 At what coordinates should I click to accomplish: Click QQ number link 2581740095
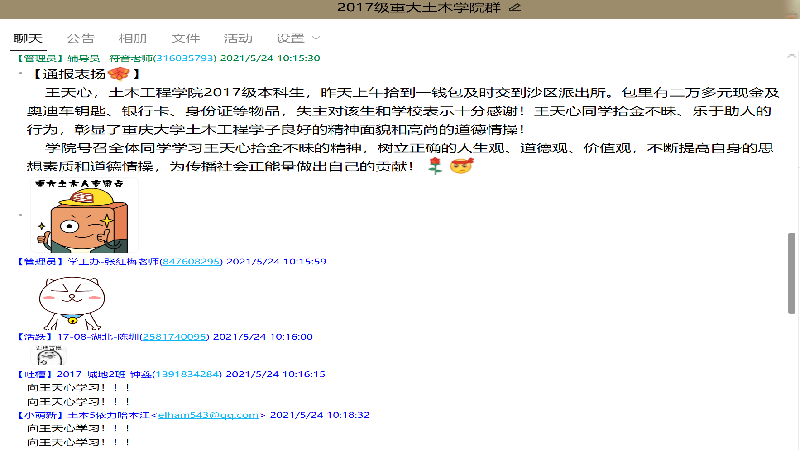pos(174,337)
